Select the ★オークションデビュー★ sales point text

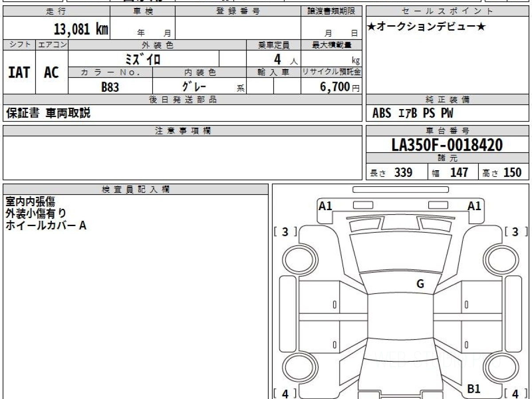click(426, 27)
